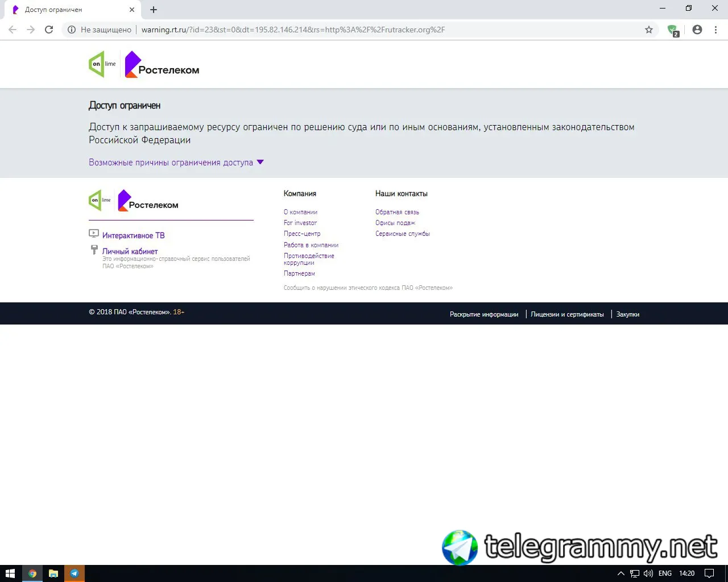This screenshot has height=582, width=728.
Task: Click the Ростелеком logo in footer
Action: tap(148, 201)
